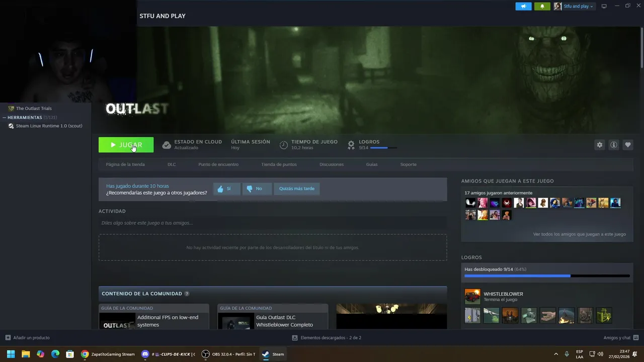Click the electrical box lightning achievement icon
Image resolution: width=644 pixels, height=362 pixels.
pos(472,315)
